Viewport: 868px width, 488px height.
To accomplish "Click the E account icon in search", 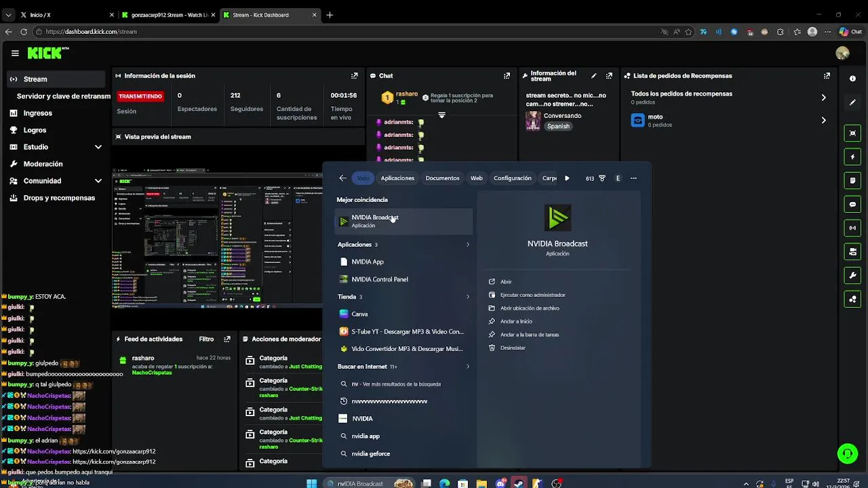I will click(x=618, y=178).
